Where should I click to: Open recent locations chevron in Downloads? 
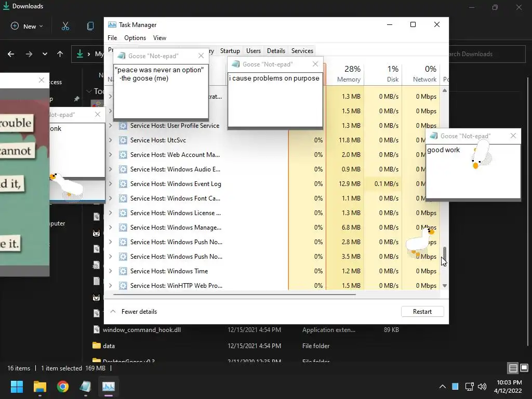(x=45, y=54)
